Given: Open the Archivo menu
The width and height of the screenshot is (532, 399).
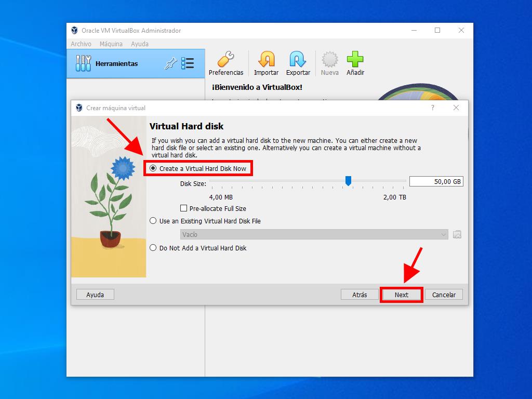Looking at the screenshot, I should [81, 44].
